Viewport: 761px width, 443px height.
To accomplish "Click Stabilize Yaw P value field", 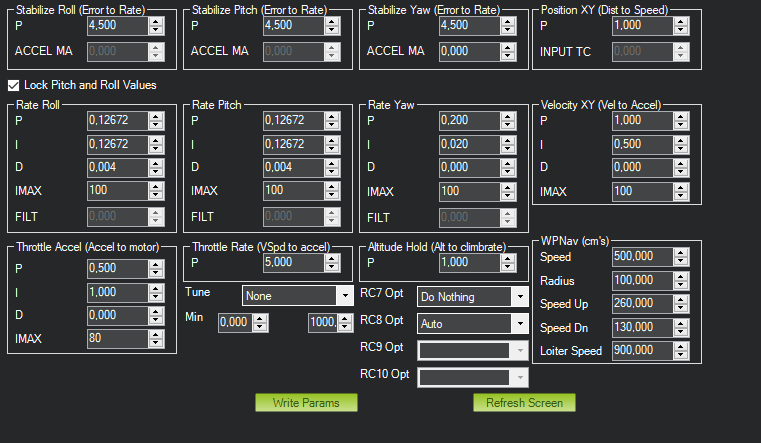I will pos(470,26).
